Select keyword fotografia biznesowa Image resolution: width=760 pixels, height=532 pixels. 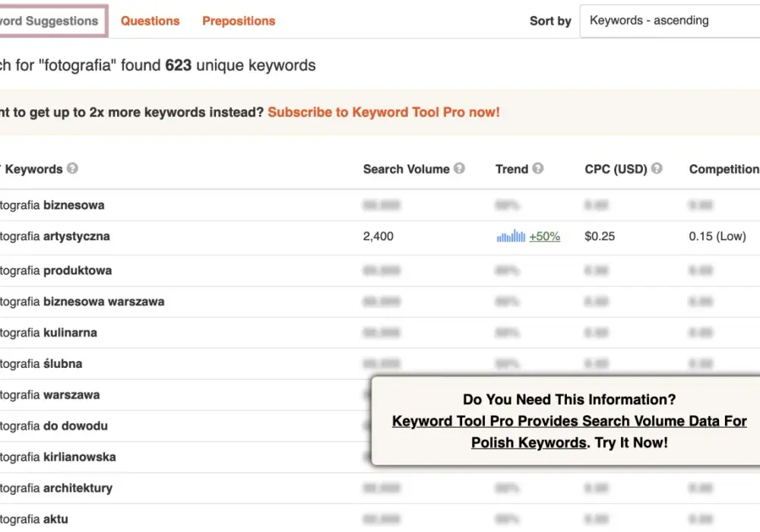[52, 205]
